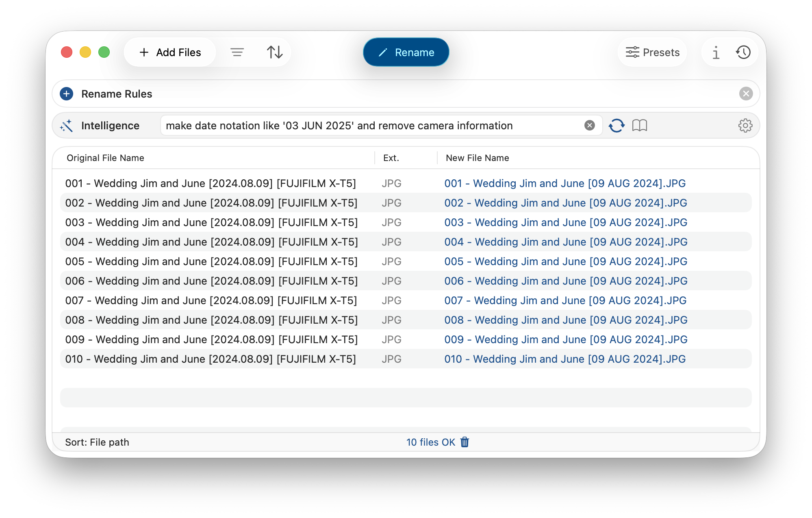
Task: Click the sort arrows icon in toolbar
Action: point(275,52)
